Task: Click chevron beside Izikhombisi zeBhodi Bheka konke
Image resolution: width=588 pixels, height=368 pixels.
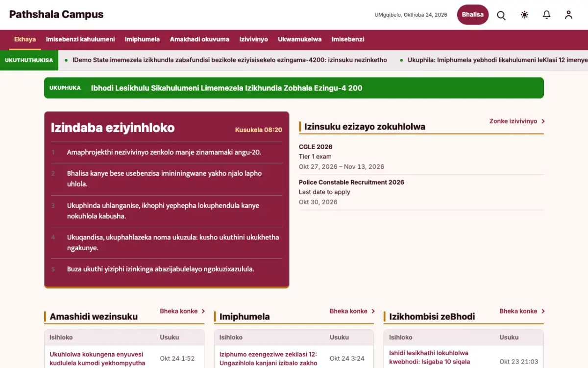Action: tap(543, 311)
